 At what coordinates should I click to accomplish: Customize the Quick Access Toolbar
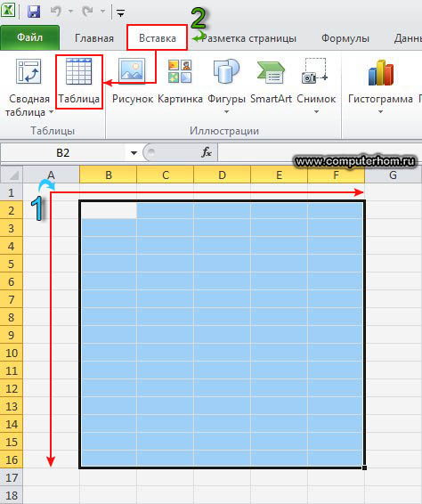tap(120, 13)
